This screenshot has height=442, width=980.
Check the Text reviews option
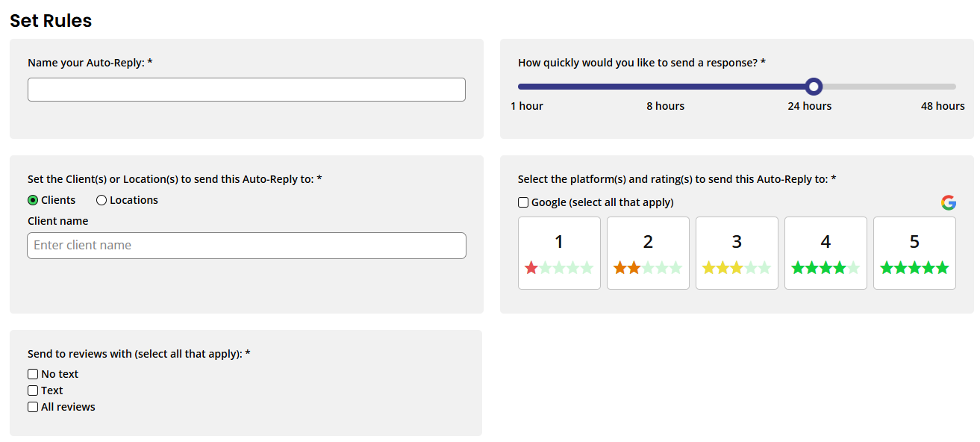(x=33, y=390)
